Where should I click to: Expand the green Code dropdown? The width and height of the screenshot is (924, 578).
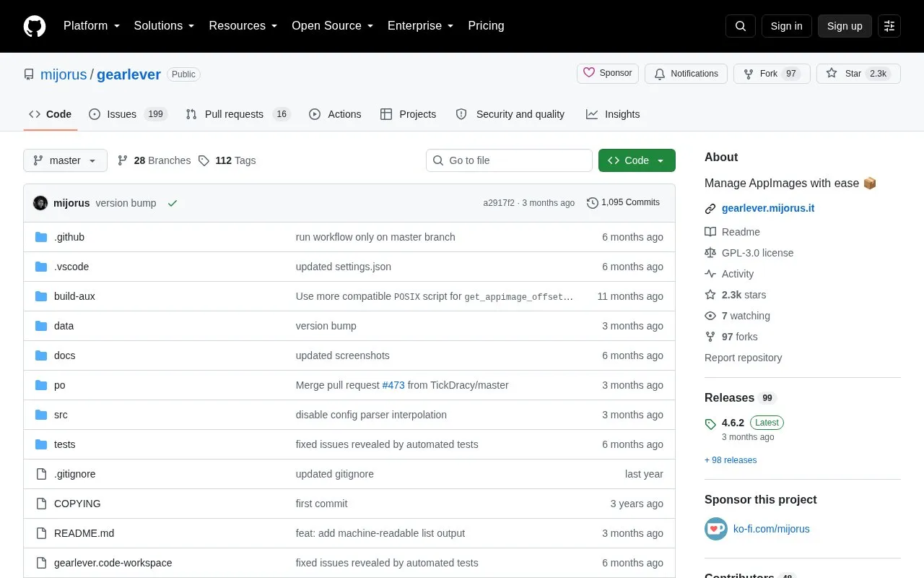(637, 160)
